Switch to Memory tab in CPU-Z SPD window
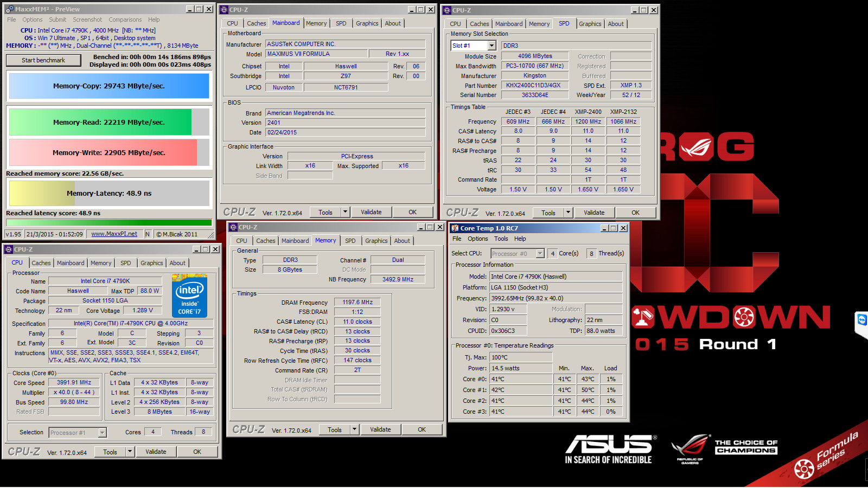 pos(539,24)
